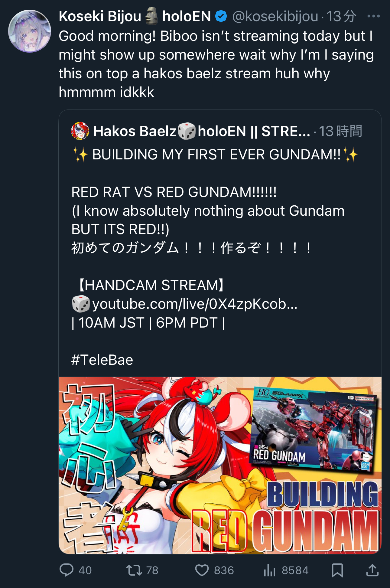View analytics bar chart icon

(269, 570)
